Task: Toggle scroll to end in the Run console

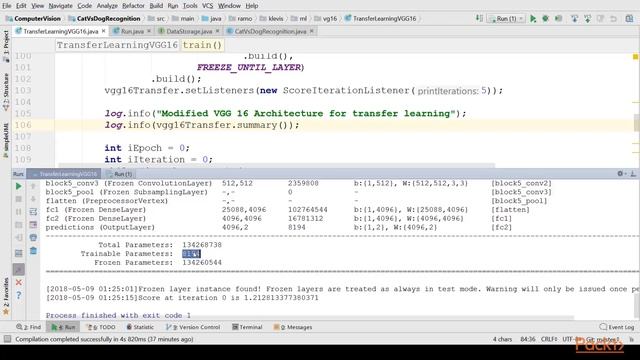Action: click(x=33, y=225)
